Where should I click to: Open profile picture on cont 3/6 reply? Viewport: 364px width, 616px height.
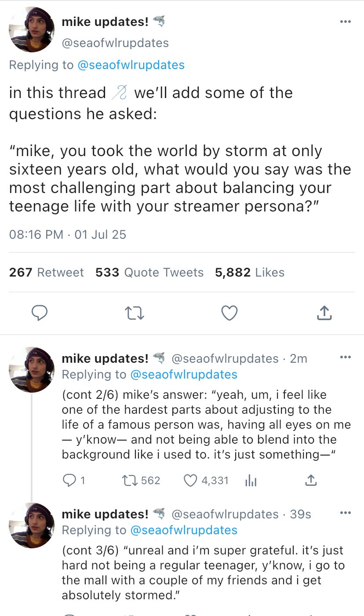[x=32, y=525]
